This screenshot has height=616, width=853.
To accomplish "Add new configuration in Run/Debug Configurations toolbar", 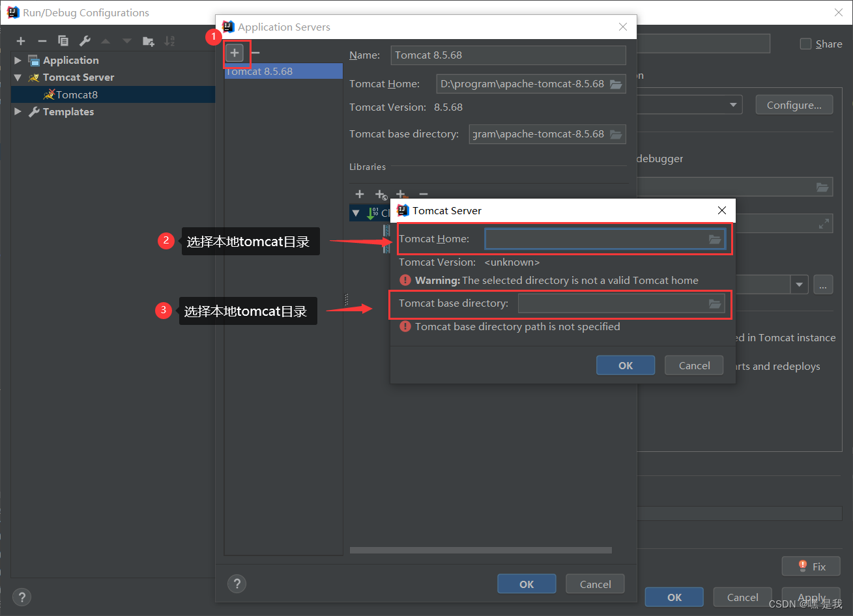I will click(x=21, y=41).
